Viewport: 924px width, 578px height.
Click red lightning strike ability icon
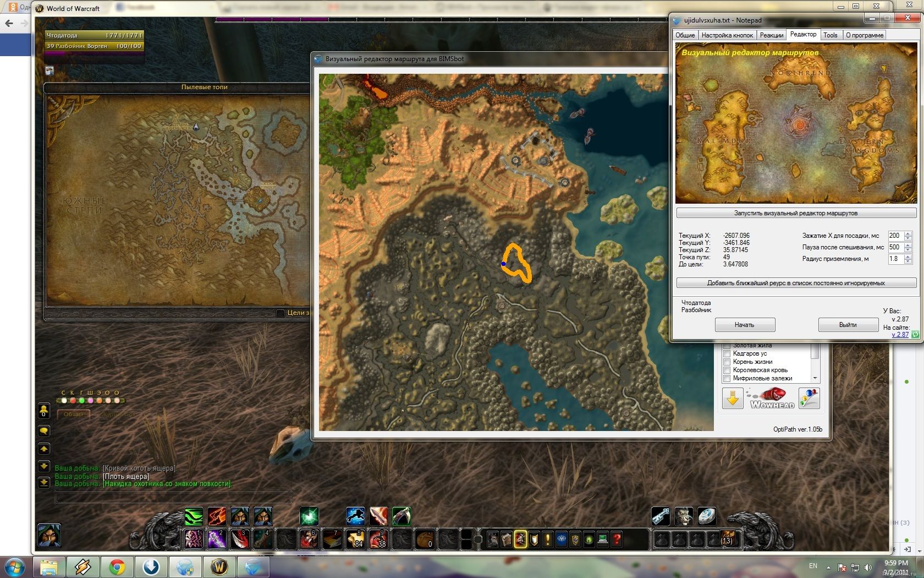217,516
